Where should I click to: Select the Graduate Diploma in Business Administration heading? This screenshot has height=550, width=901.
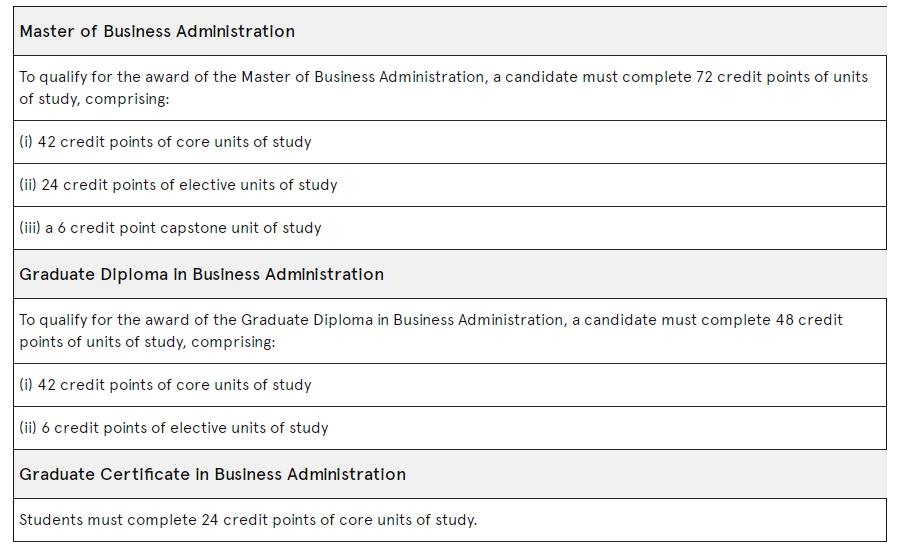coord(202,274)
